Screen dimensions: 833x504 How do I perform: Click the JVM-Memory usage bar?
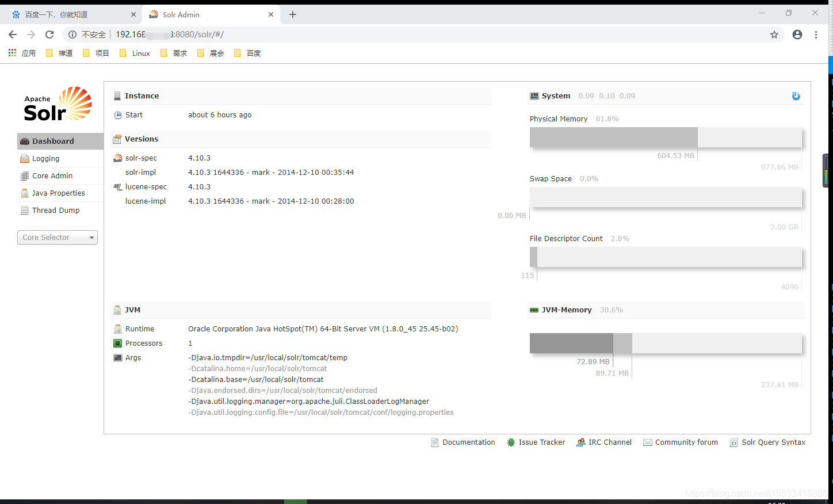(666, 343)
